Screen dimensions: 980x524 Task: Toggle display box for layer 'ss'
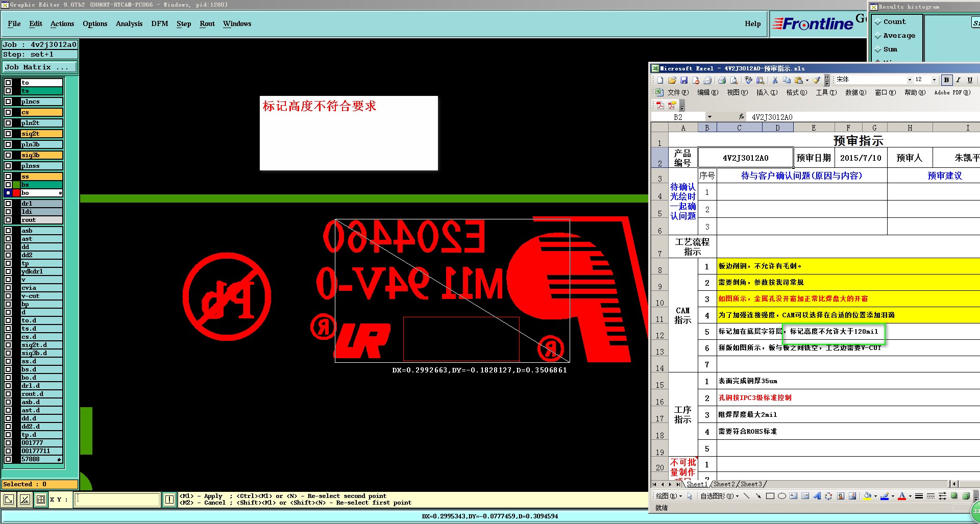(x=8, y=177)
